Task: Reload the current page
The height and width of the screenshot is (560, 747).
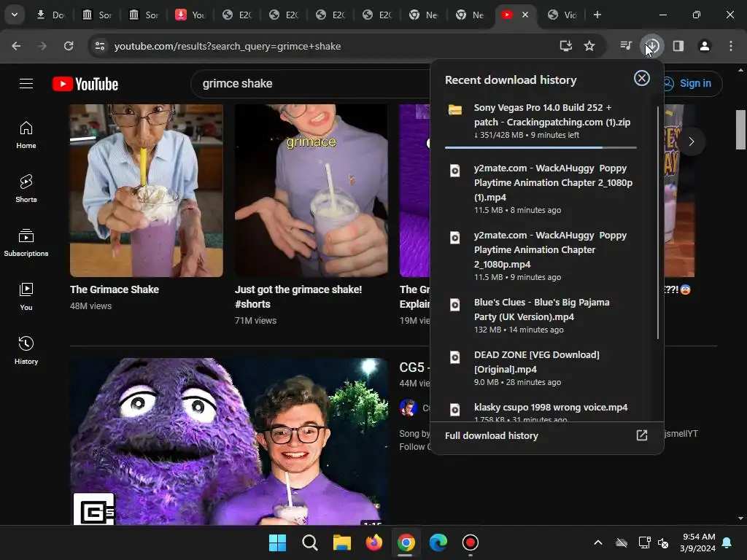Action: point(69,46)
